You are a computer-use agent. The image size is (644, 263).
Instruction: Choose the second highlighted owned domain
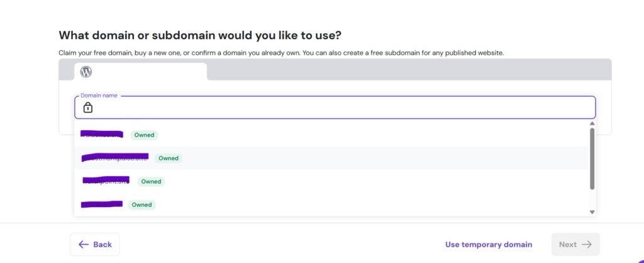coord(115,158)
